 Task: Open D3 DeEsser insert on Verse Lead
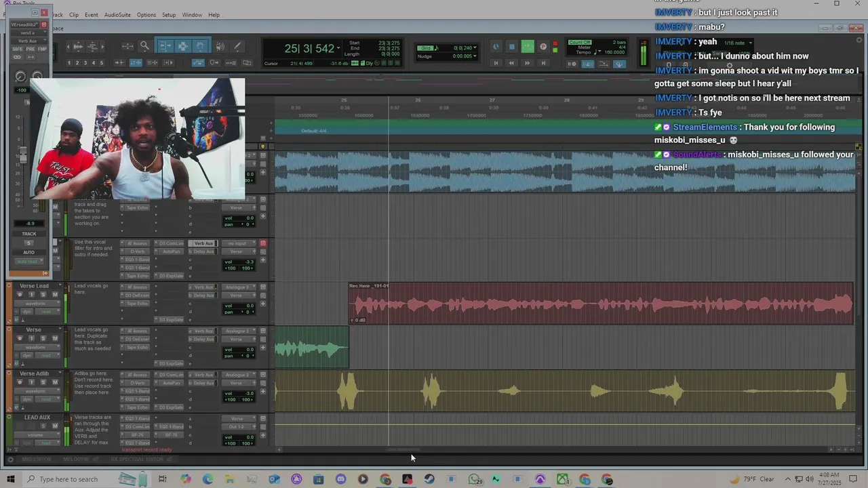pos(136,296)
